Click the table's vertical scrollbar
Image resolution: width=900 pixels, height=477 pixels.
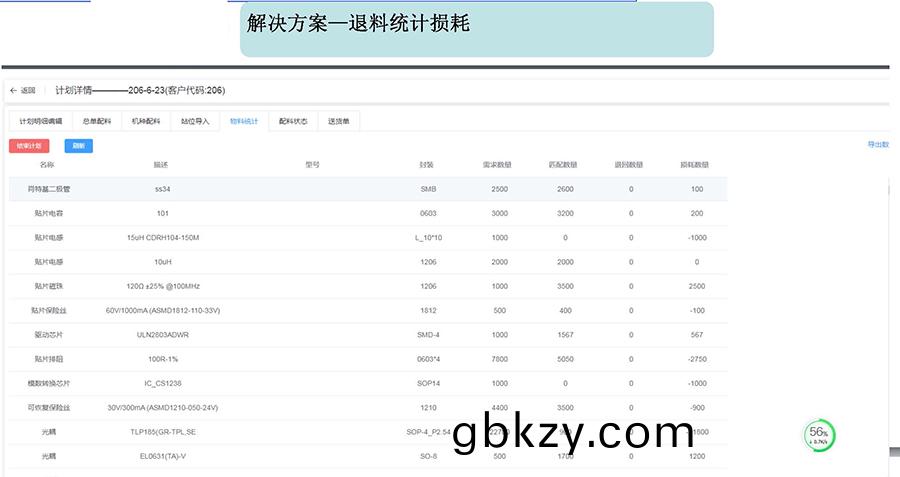(886, 300)
